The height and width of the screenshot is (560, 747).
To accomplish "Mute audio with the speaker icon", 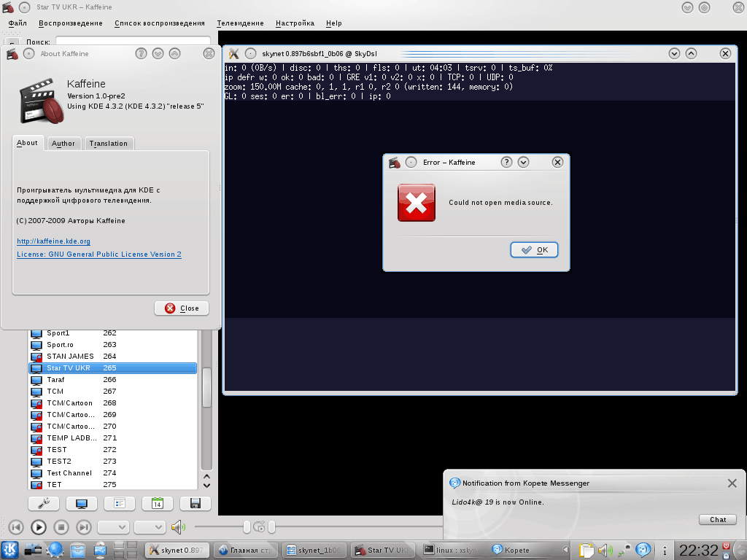I will pyautogui.click(x=178, y=527).
